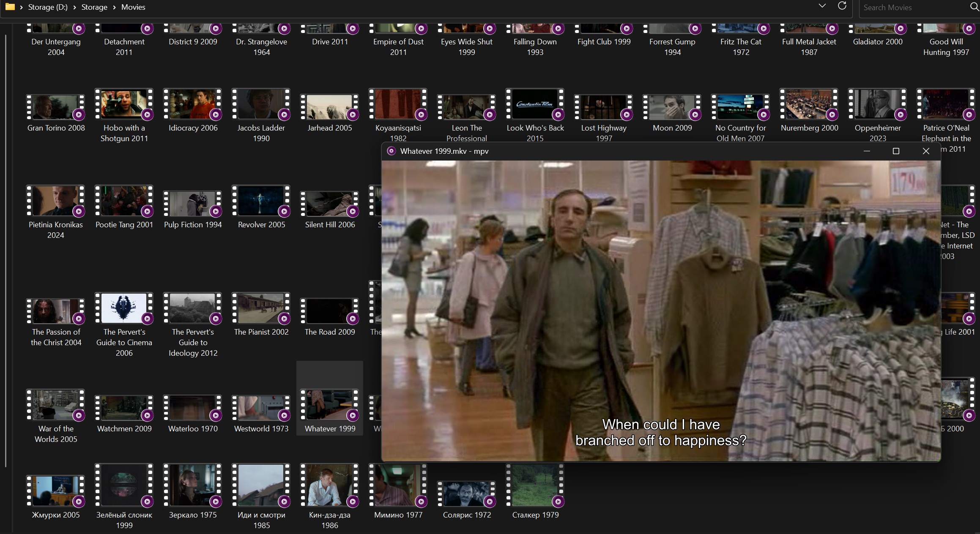Select the Сталкер 1979 movie thumbnail

point(535,485)
